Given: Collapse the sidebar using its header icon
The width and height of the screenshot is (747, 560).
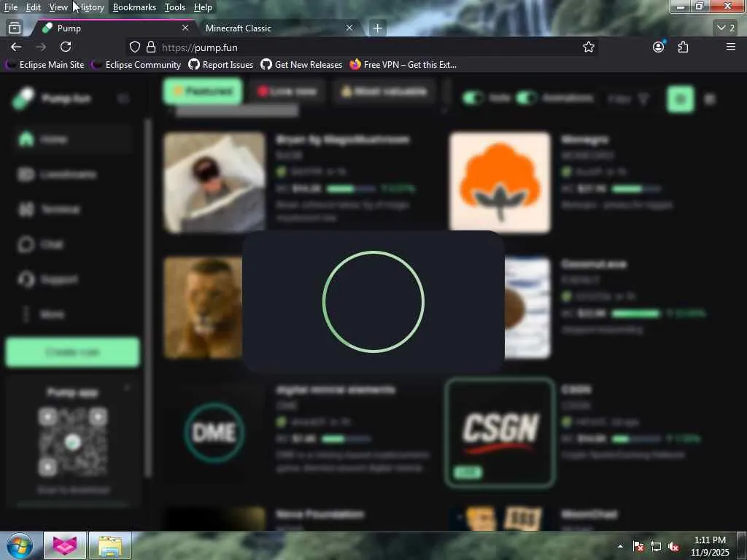Looking at the screenshot, I should coord(123,98).
